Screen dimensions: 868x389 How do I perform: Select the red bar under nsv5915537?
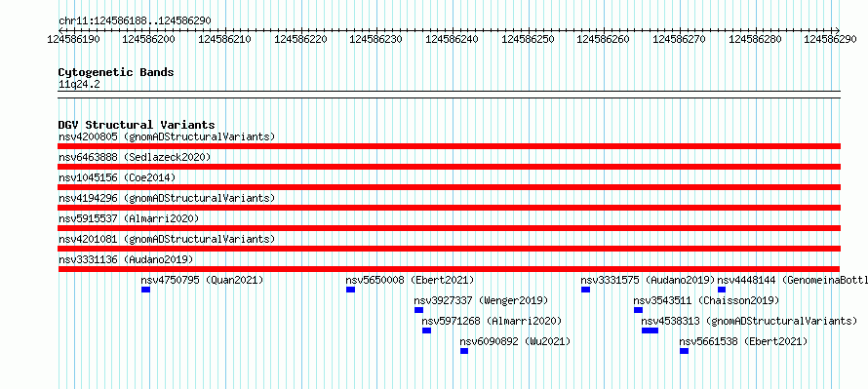point(449,228)
